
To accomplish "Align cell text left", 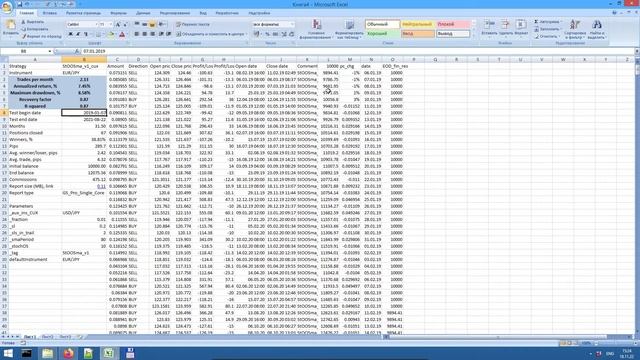I will coord(137,34).
